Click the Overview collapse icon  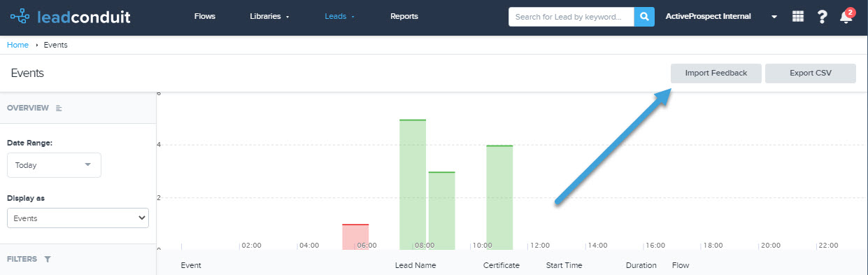(x=59, y=108)
